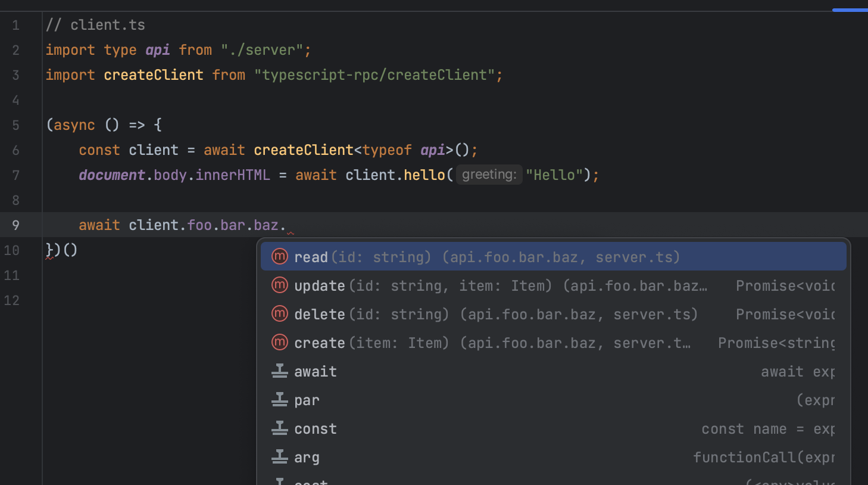Select the read(id: string) completion suggestion
Viewport: 868px width, 485px height.
tap(553, 257)
